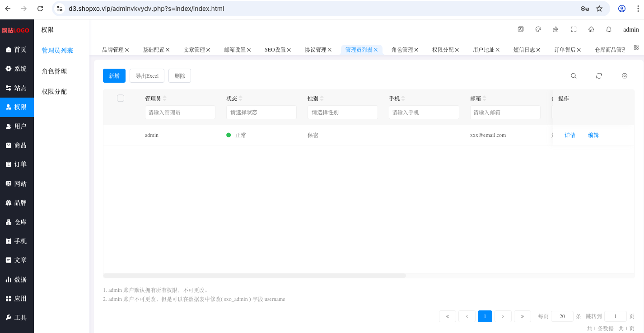The image size is (644, 333).
Task: Focus the 请输入管理员 filter field
Action: click(x=180, y=113)
